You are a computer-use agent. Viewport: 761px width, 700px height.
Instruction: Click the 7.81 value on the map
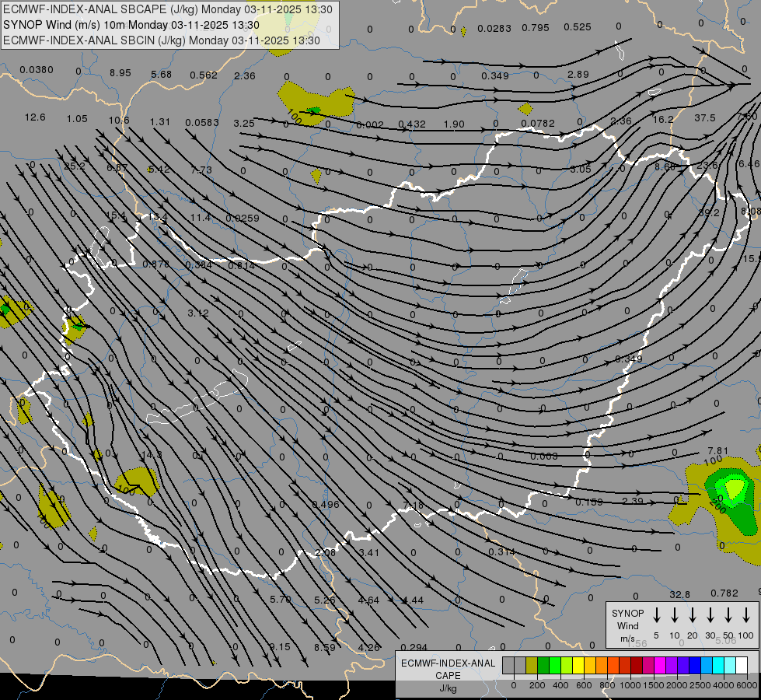coord(717,451)
